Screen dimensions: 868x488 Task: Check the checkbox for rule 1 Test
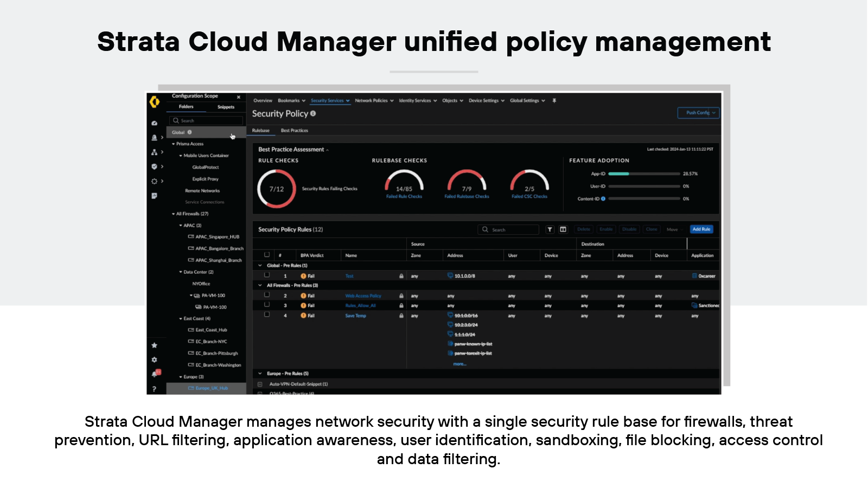[x=267, y=275]
